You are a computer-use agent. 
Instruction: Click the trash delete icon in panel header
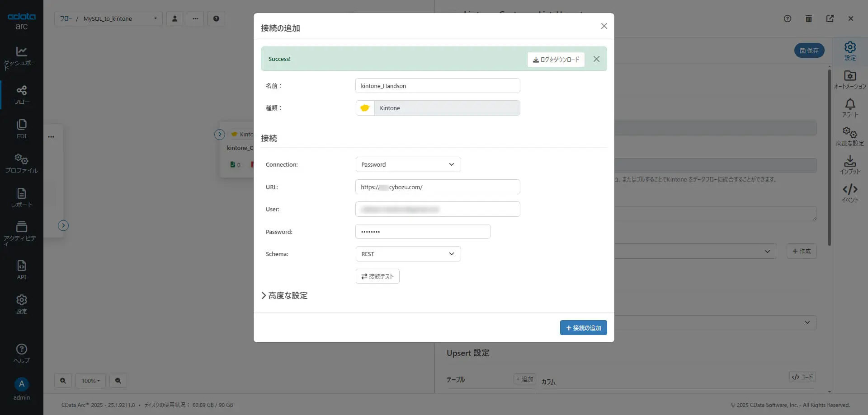809,19
